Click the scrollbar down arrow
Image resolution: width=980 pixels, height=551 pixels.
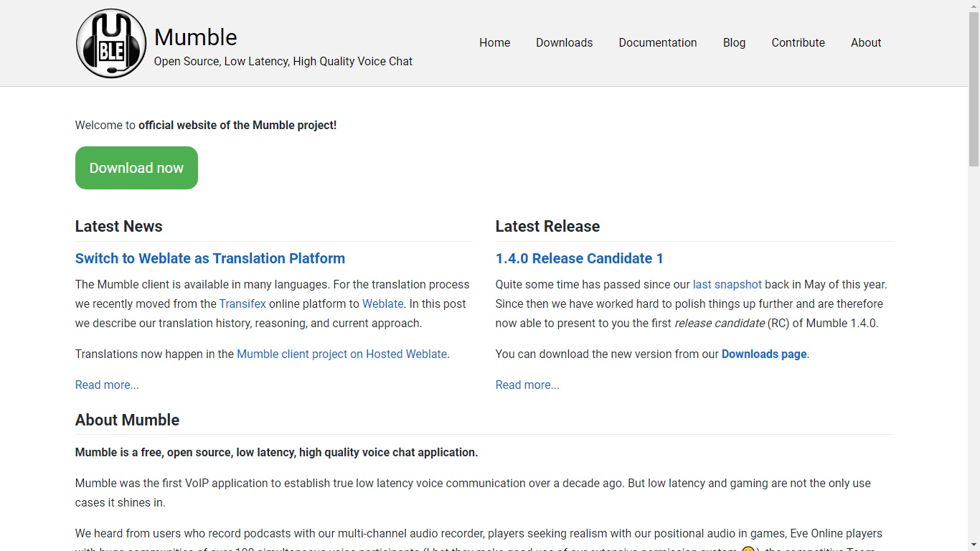click(x=974, y=545)
